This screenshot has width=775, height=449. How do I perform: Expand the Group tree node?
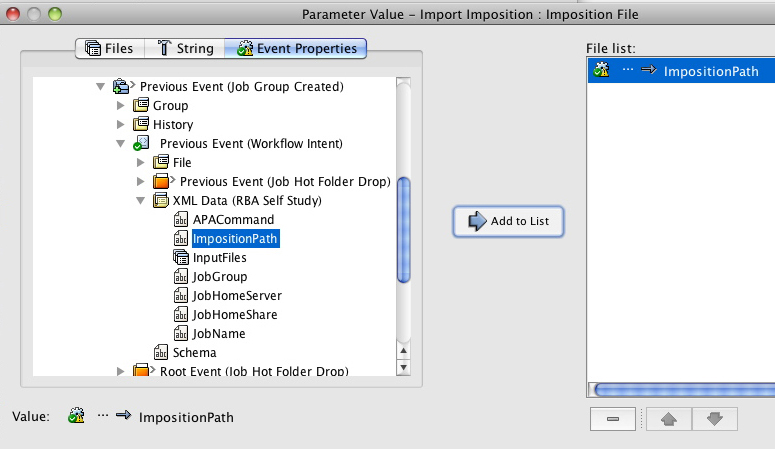click(x=120, y=105)
